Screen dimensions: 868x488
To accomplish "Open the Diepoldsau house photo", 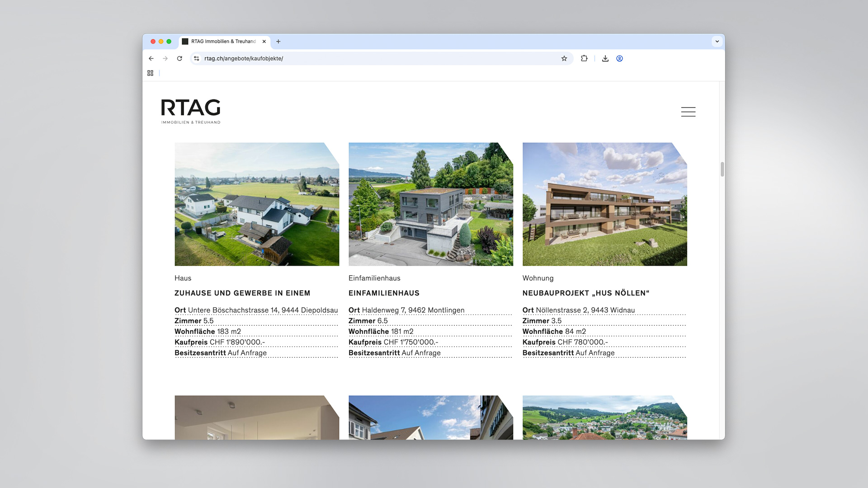I will click(257, 204).
